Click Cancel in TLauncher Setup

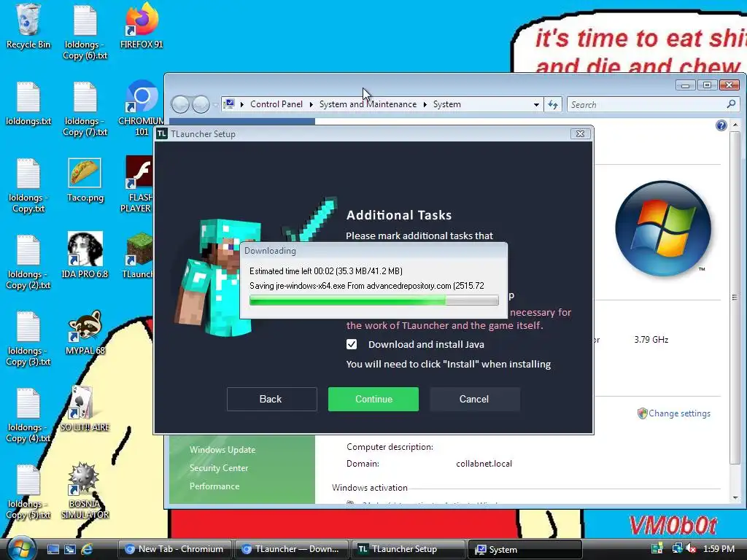[474, 399]
